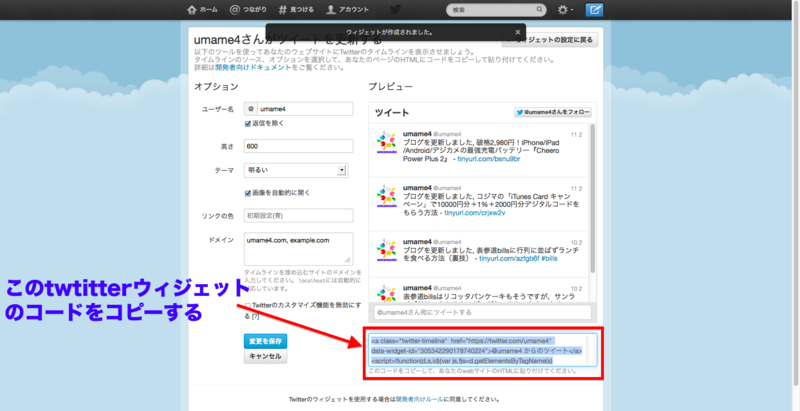Image resolution: width=800 pixels, height=411 pixels.
Task: Click the preview timeline scrollbar
Action: (x=592, y=198)
